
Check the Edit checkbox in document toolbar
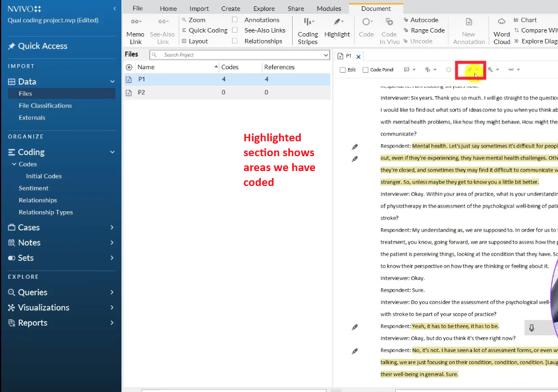343,70
